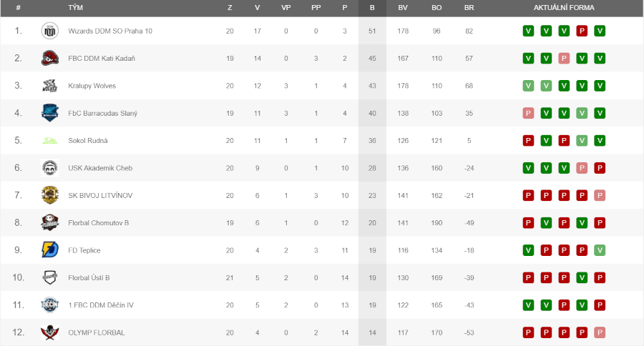The height and width of the screenshot is (346, 644).
Task: Click the TÝM column header
Action: 76,8
